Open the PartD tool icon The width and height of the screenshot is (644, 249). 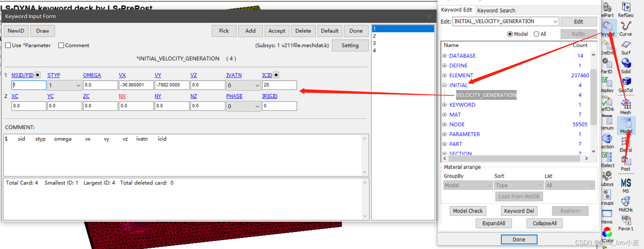coord(607,66)
